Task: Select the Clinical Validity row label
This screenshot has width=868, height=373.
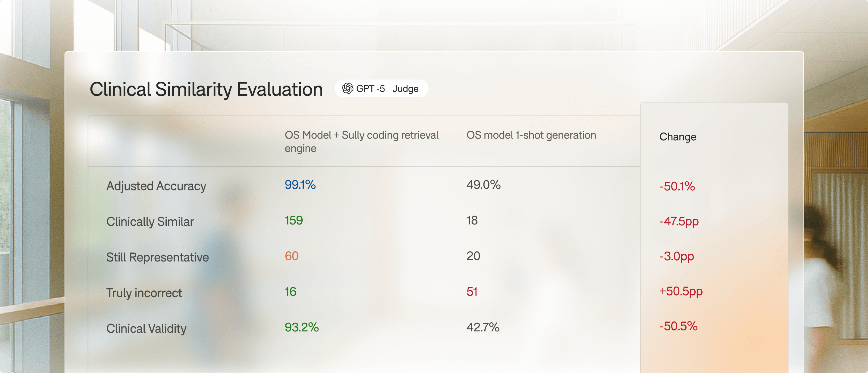Action: [146, 328]
